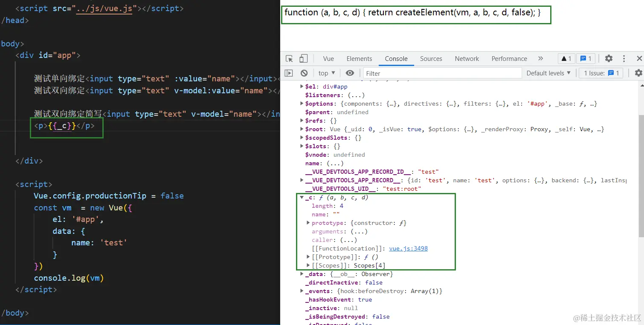Open console settings gear

pyautogui.click(x=638, y=73)
